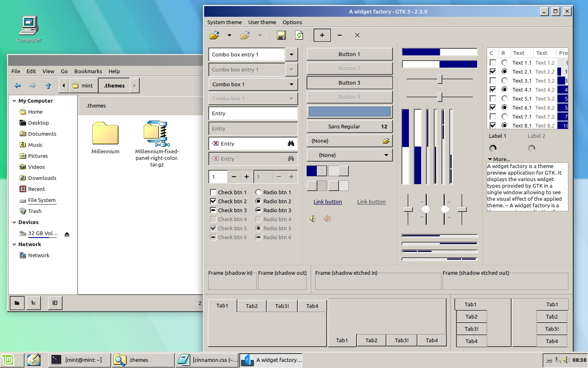Image resolution: width=588 pixels, height=368 pixels.
Task: Switch to Tab2 in top-left notebook
Action: click(x=252, y=306)
